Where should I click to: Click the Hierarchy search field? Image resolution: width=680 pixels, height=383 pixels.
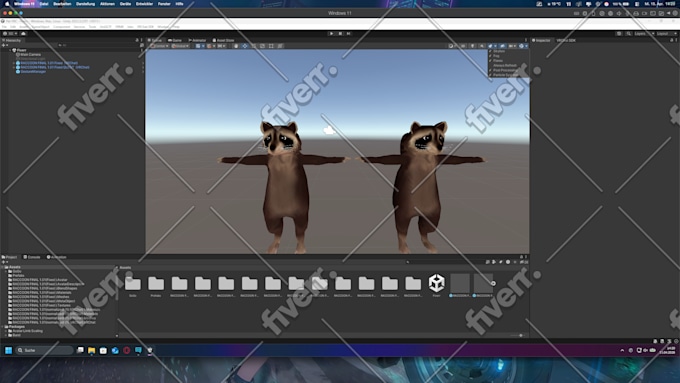(x=99, y=45)
